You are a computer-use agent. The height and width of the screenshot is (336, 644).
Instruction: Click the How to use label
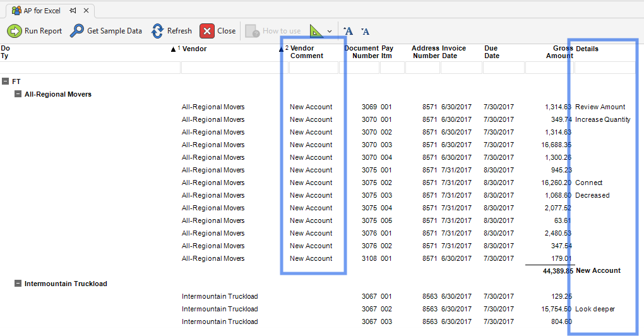[282, 31]
